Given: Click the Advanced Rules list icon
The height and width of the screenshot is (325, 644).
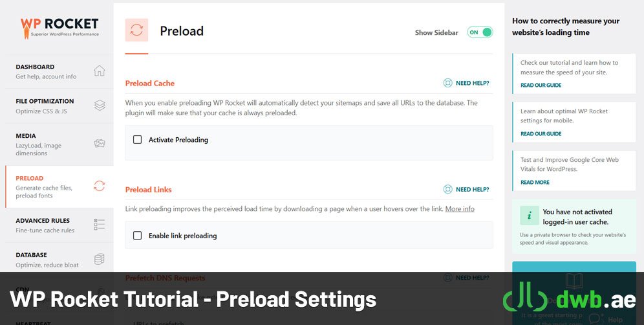Looking at the screenshot, I should pos(100,224).
